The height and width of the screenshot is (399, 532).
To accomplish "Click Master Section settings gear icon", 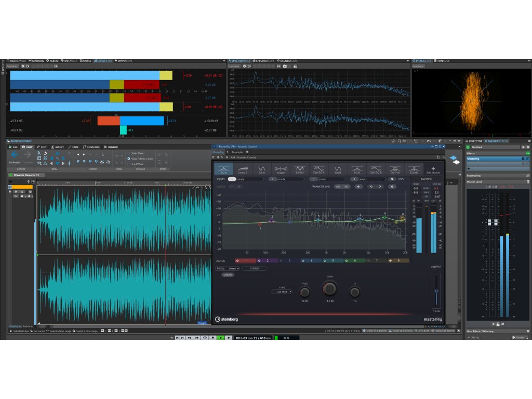I will point(528,147).
